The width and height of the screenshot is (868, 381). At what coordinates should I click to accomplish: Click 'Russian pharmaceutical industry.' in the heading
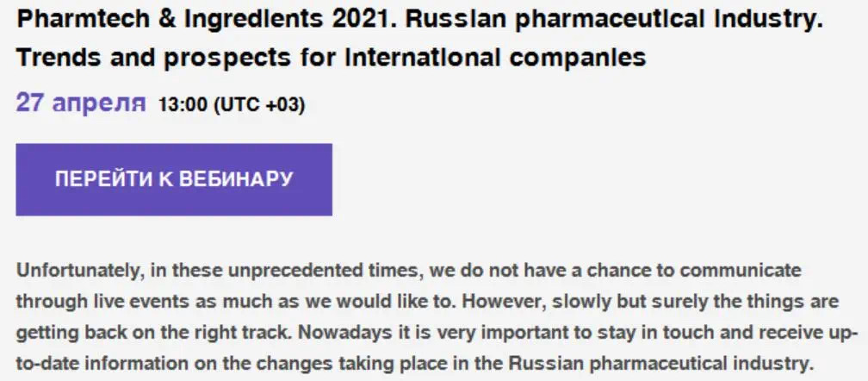615,20
